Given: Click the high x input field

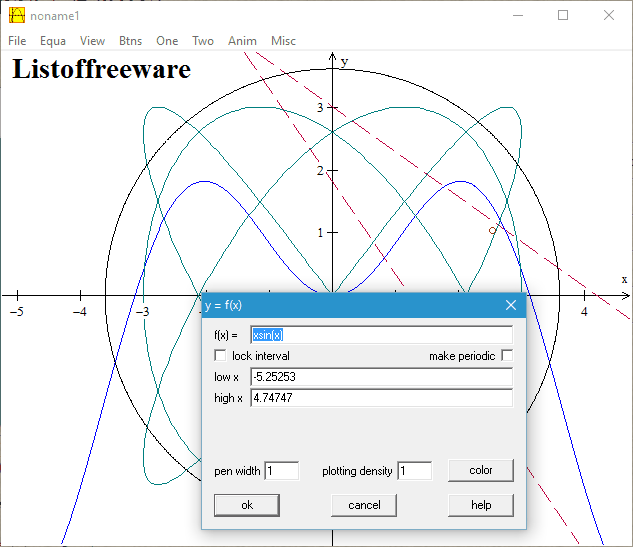Looking at the screenshot, I should coord(381,398).
